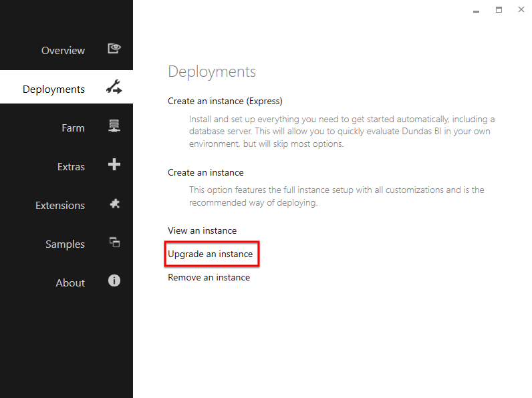532x398 pixels.
Task: Choose Remove an instance
Action: 209,277
